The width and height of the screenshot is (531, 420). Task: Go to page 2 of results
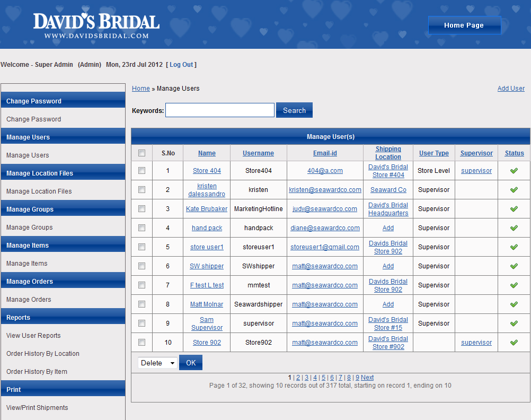(x=298, y=377)
